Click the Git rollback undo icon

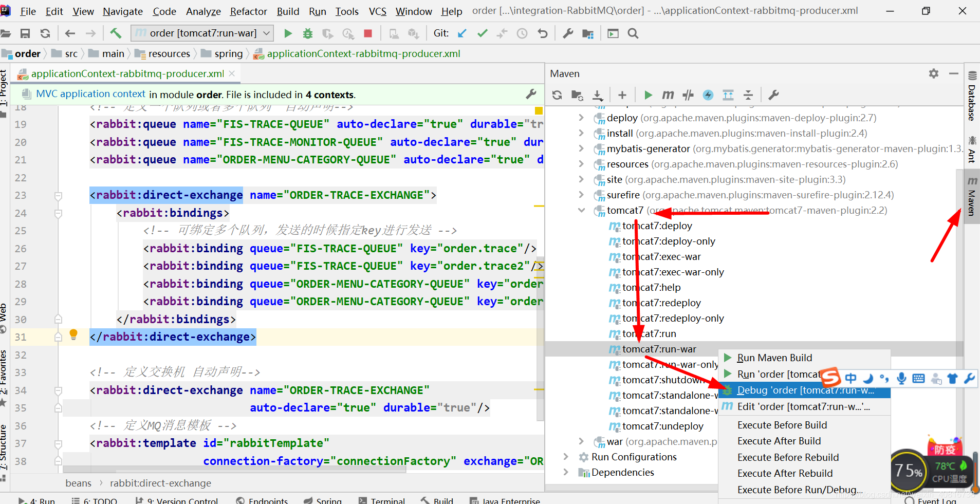(x=542, y=33)
